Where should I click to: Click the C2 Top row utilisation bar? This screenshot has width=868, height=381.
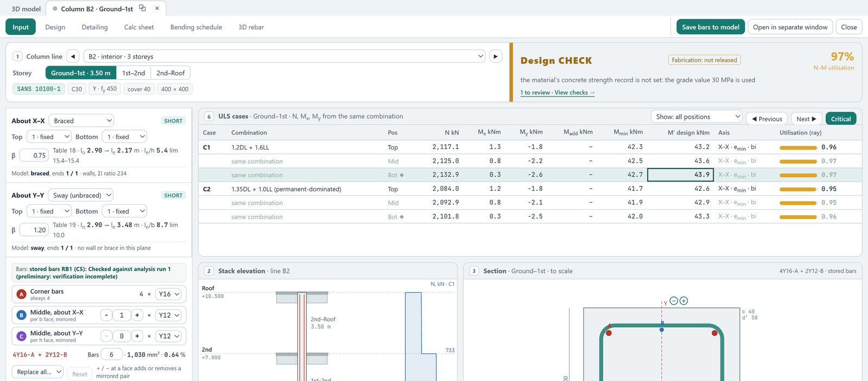(798, 189)
